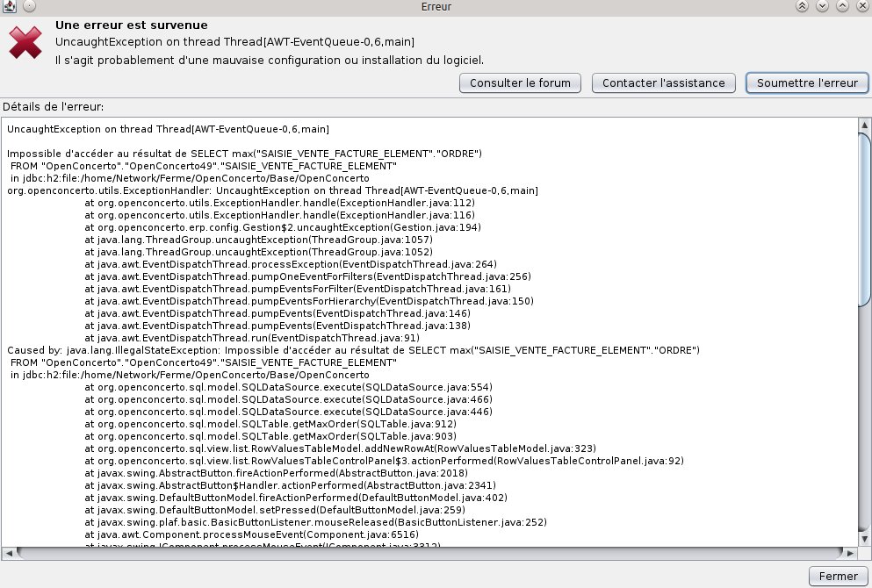Screen dimensions: 872x588
Task: Open the forum with Consulter le forum
Action: pyautogui.click(x=520, y=82)
